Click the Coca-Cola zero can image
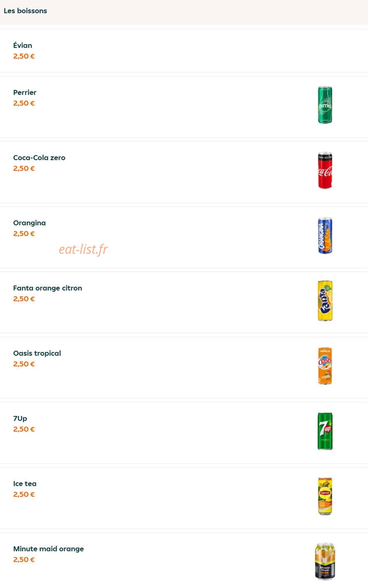The width and height of the screenshot is (368, 588). tap(325, 170)
